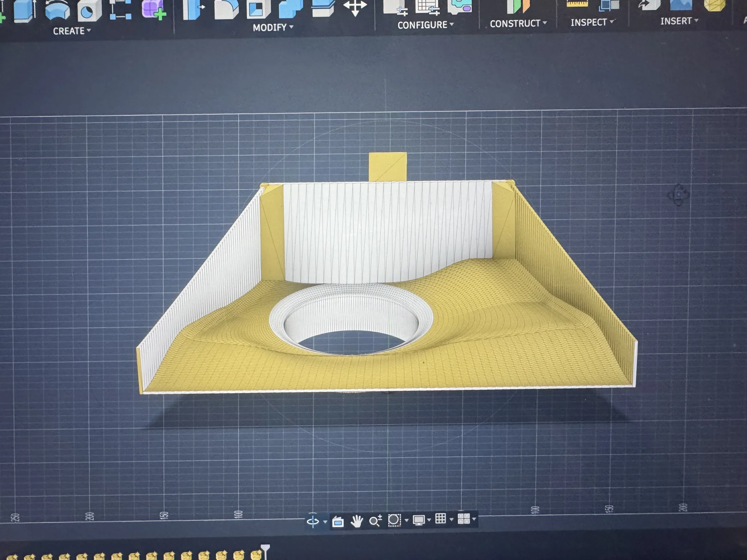Activate the Zoom magnifier tool
This screenshot has height=560, width=747.
(375, 520)
